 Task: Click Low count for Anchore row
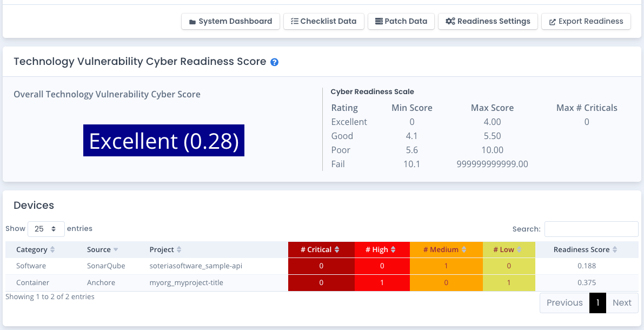point(509,283)
